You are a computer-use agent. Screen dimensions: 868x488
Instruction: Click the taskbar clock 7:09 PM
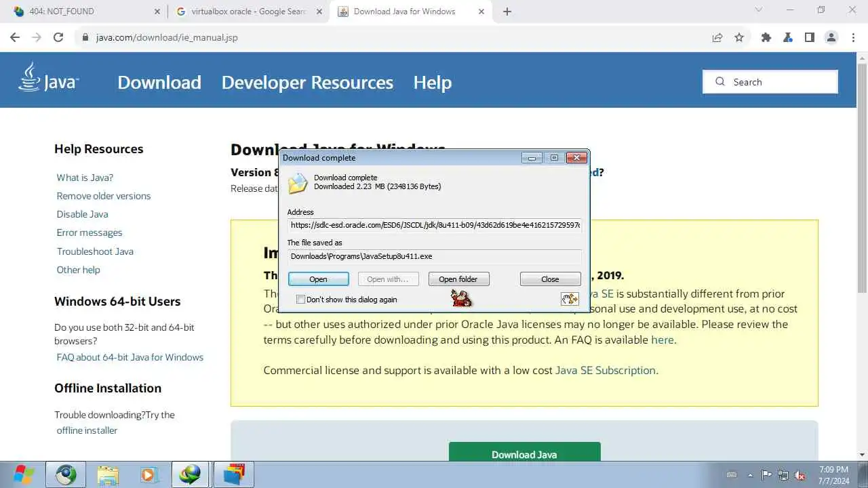coord(833,469)
